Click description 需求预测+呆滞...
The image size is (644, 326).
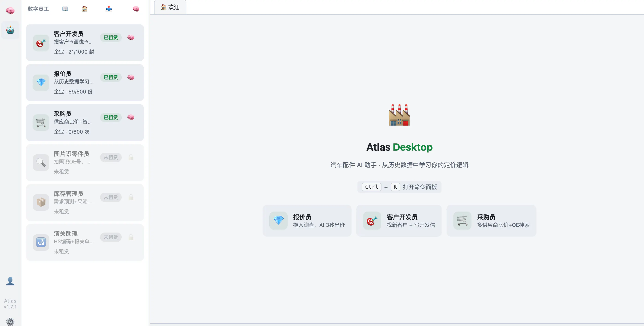(73, 201)
